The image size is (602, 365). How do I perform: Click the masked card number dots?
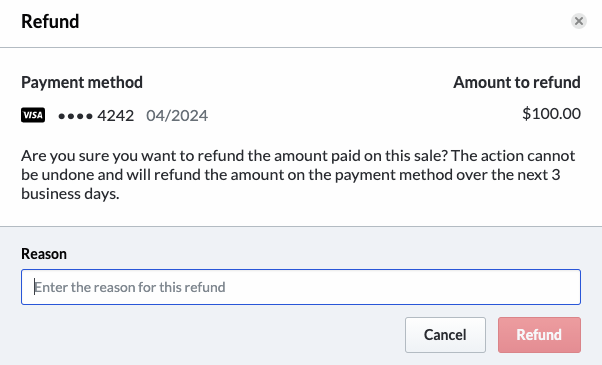point(75,116)
